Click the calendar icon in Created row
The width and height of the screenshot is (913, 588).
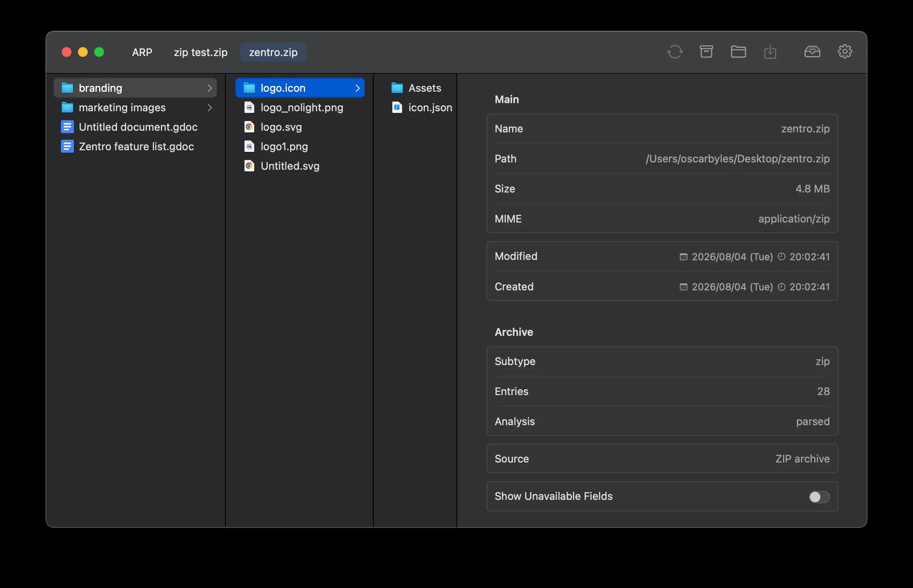click(684, 287)
